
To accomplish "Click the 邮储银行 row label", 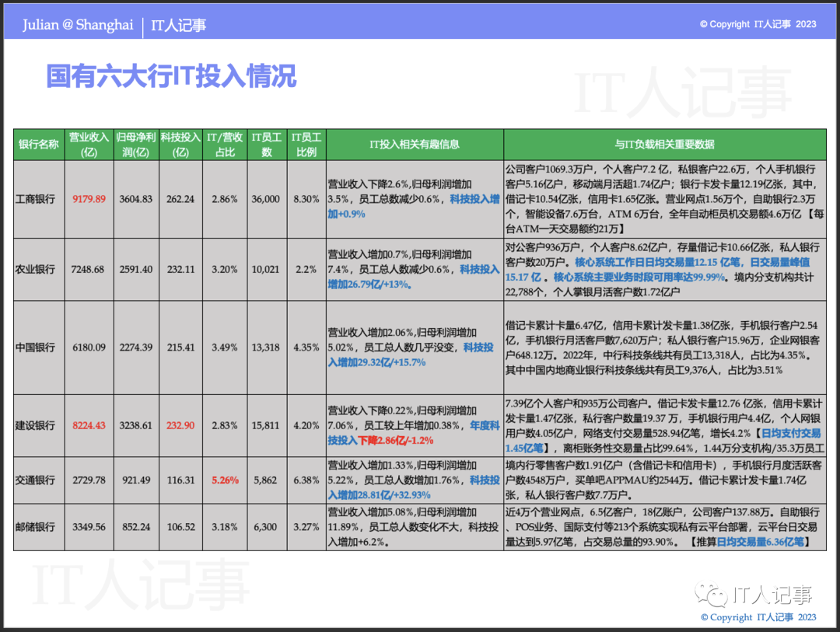I will pos(35,527).
